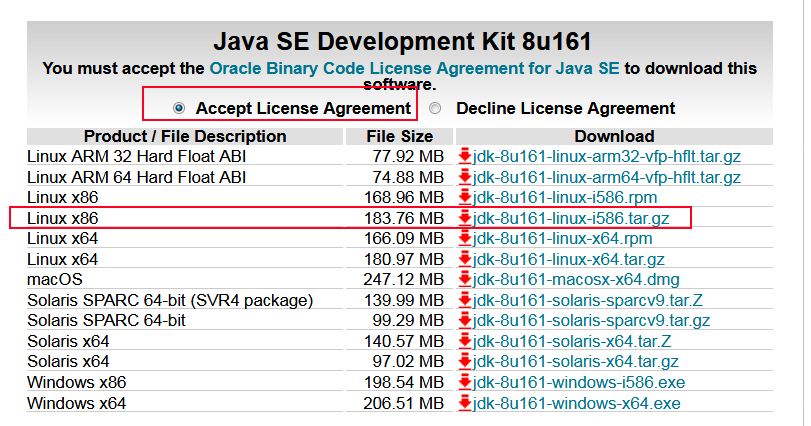Viewport: 811px width, 426px height.
Task: Click download icon for jdk-8u161-solaris-sparcv9.tar.Z
Action: [x=464, y=300]
